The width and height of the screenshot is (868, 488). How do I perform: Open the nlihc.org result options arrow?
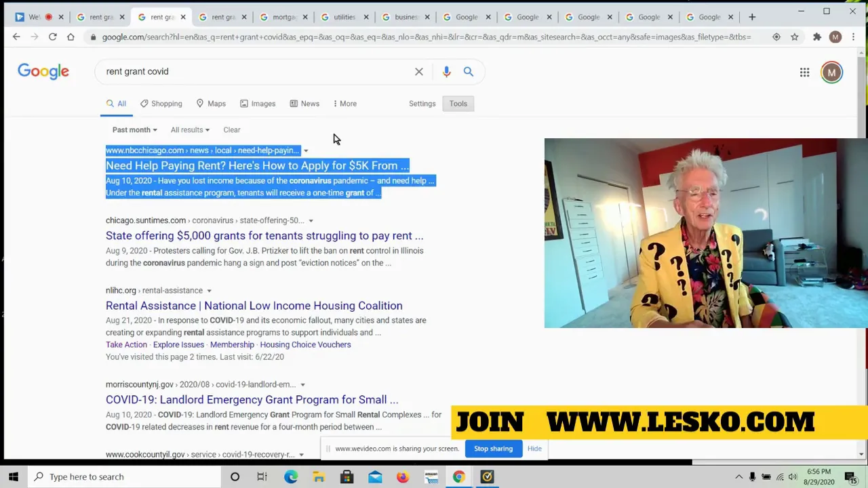[209, 291]
